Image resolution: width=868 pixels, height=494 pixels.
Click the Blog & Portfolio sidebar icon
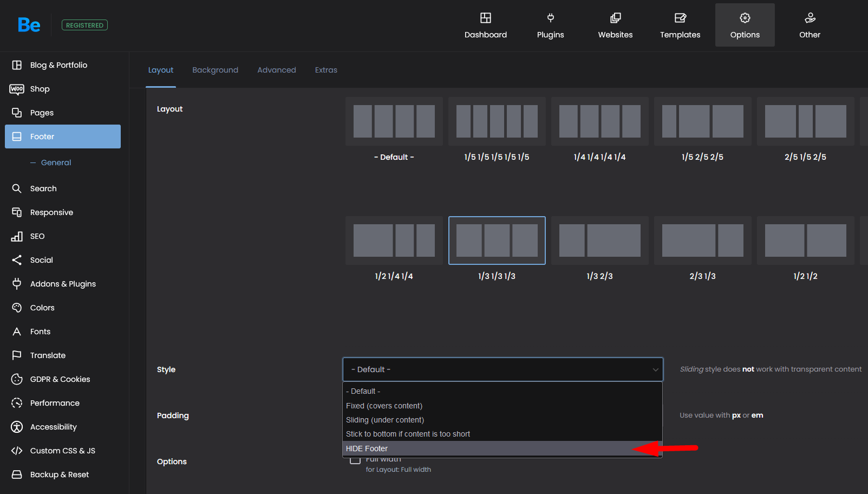(x=17, y=65)
